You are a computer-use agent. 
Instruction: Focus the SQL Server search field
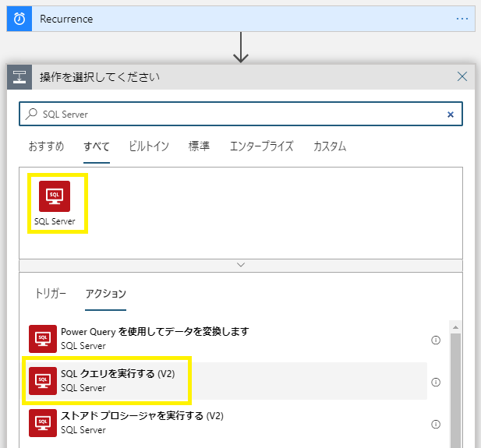(241, 114)
